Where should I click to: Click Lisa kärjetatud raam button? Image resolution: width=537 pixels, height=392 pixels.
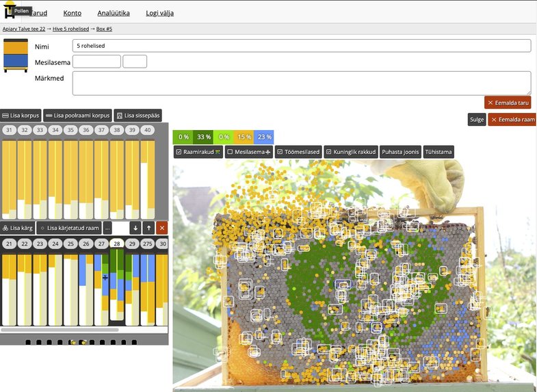(x=70, y=228)
